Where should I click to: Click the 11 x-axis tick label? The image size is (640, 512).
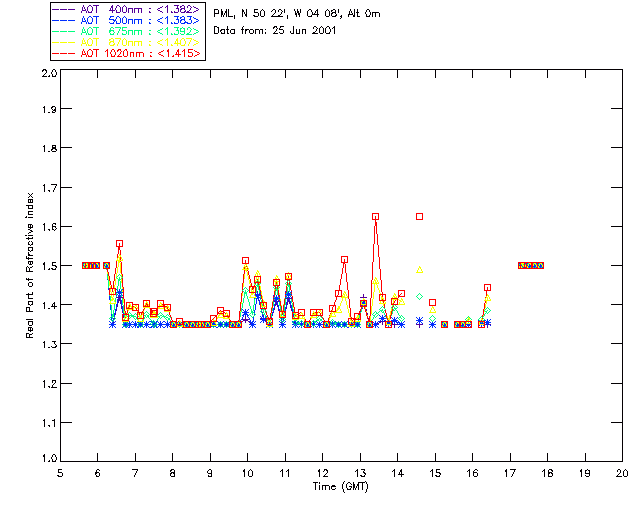coord(285,473)
